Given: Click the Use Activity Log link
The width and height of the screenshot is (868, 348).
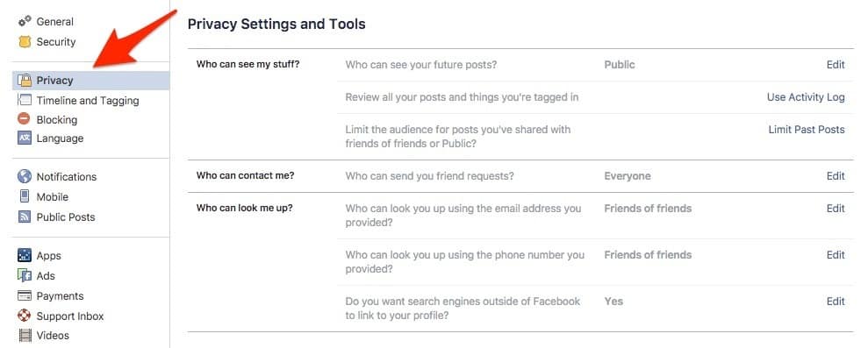Looking at the screenshot, I should (x=806, y=97).
